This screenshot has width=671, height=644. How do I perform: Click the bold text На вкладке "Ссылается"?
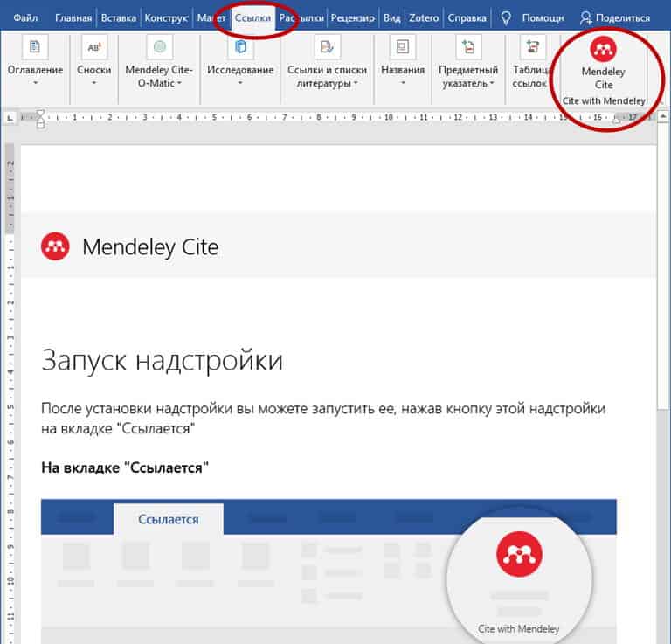pos(125,467)
